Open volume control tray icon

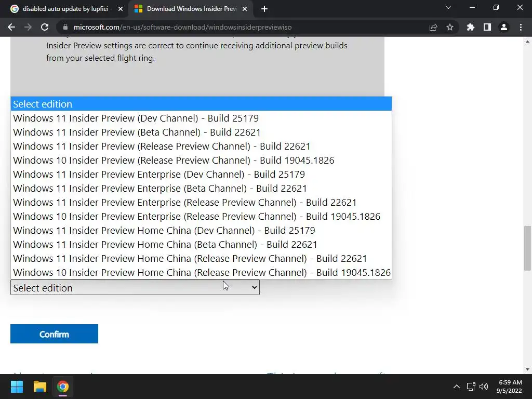point(484,387)
